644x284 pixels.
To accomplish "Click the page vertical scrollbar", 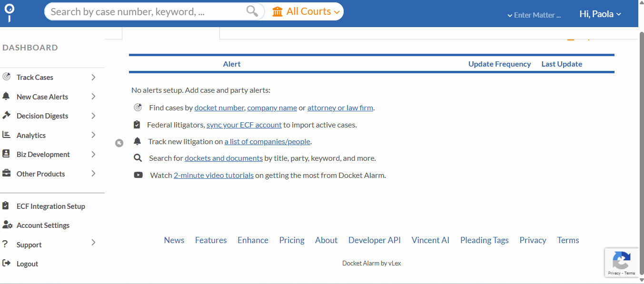I will point(641,143).
